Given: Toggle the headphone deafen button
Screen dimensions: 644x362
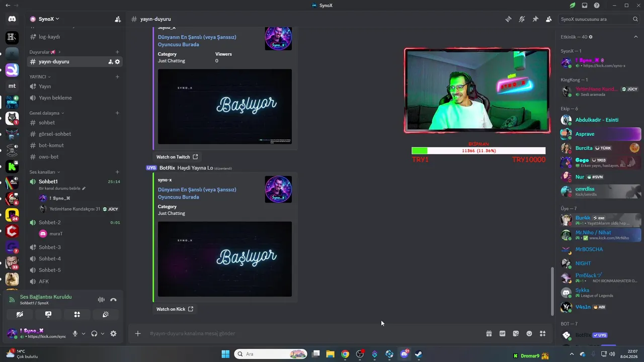Looking at the screenshot, I should click(94, 333).
